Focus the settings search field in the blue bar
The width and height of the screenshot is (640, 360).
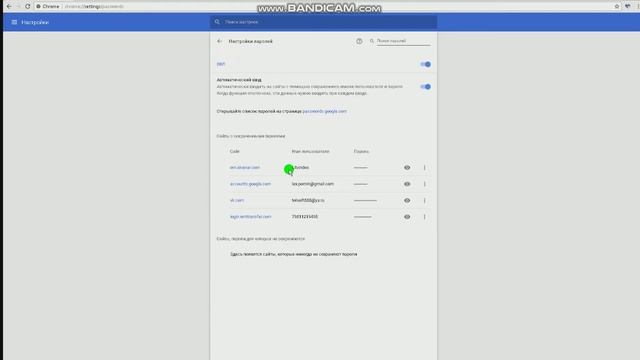(x=323, y=22)
